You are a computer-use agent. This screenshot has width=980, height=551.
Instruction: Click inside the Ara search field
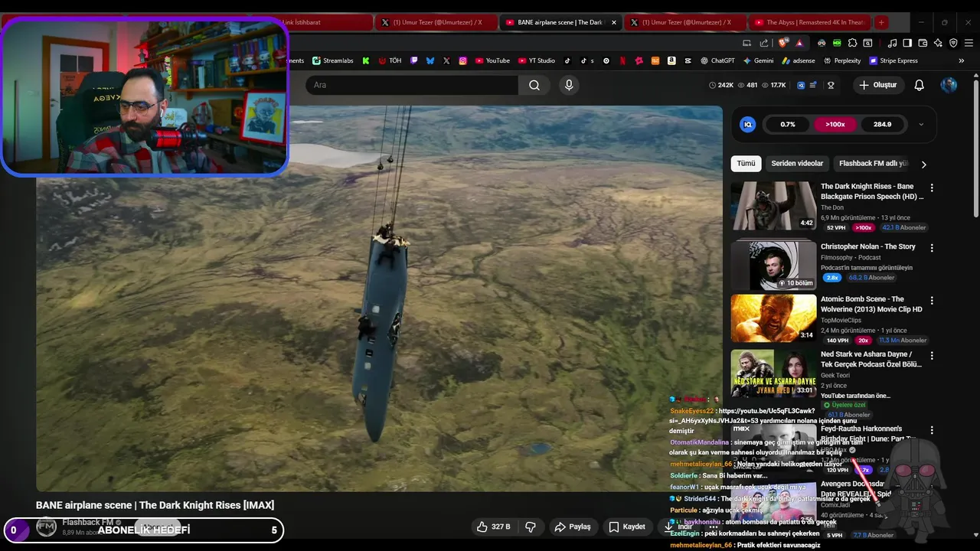[412, 85]
